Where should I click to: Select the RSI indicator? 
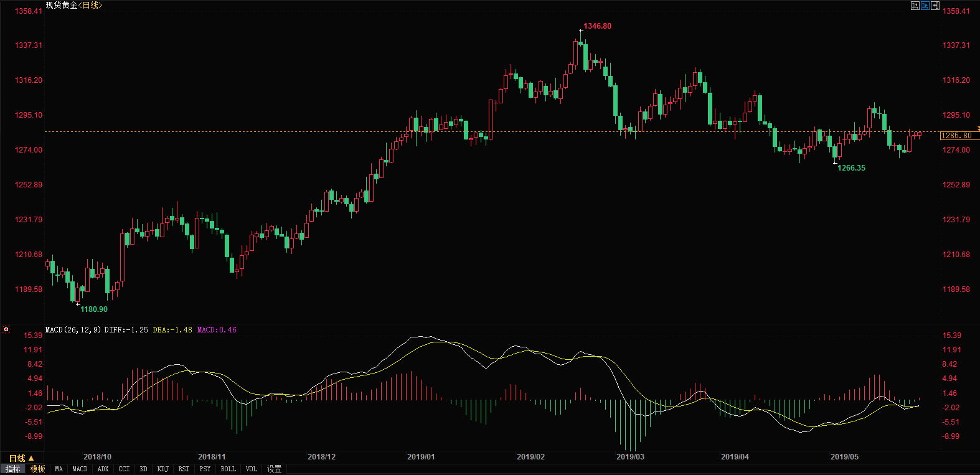tap(184, 469)
